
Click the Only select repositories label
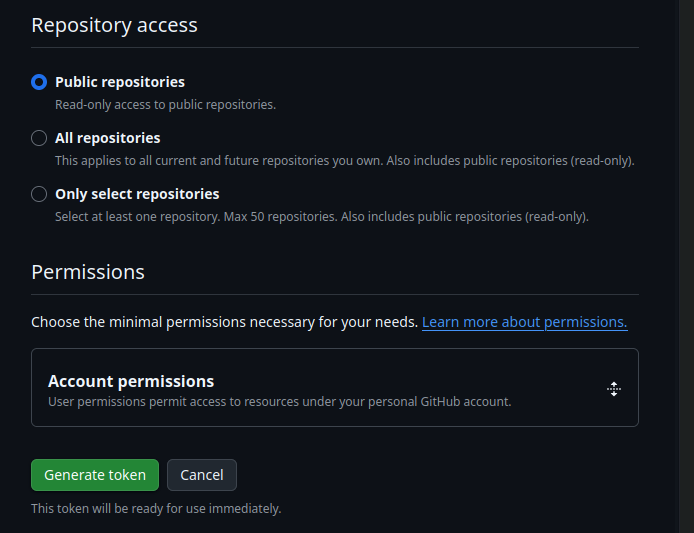tap(137, 194)
